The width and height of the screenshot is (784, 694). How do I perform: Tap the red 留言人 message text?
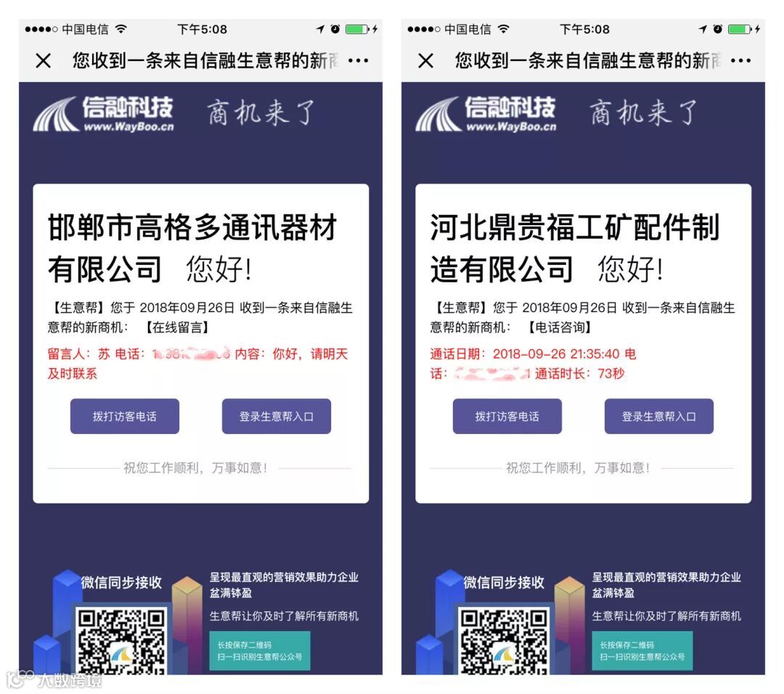coord(197,364)
